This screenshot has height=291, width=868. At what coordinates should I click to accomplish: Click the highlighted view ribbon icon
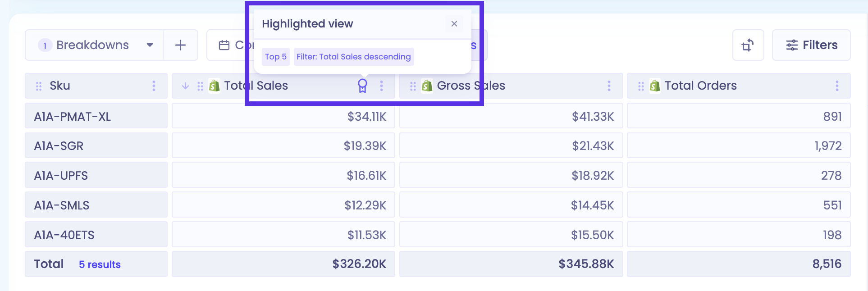pos(362,86)
